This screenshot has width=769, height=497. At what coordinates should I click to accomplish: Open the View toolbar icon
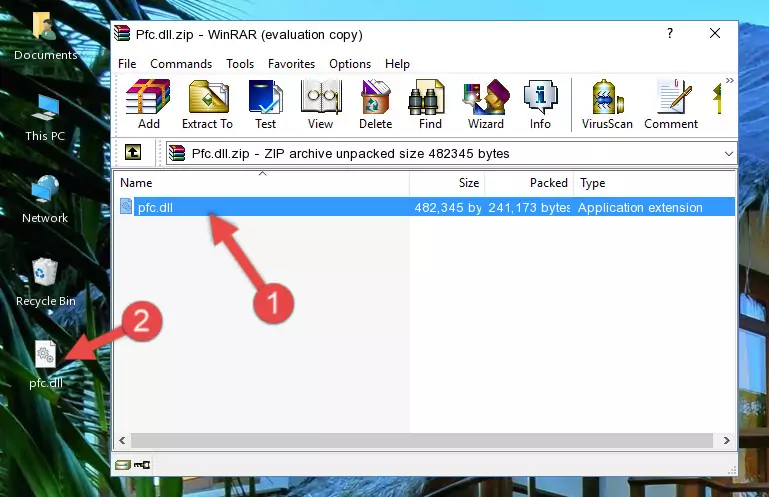pyautogui.click(x=321, y=104)
